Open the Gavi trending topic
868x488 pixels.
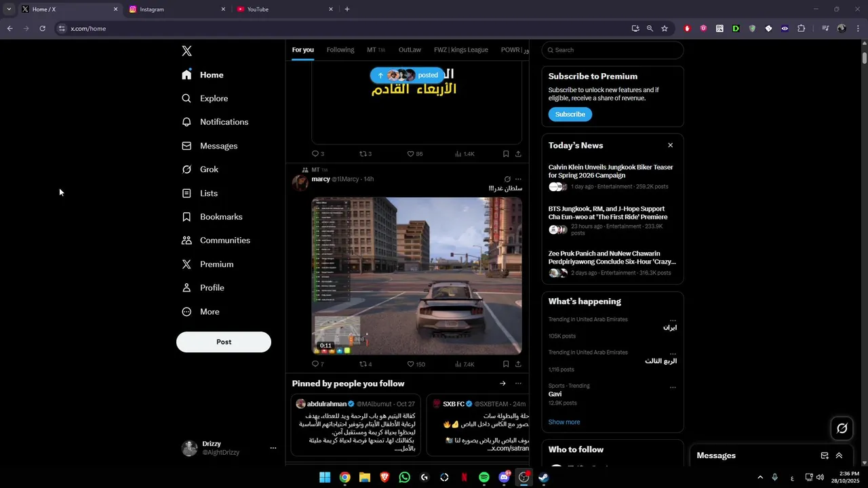point(612,394)
